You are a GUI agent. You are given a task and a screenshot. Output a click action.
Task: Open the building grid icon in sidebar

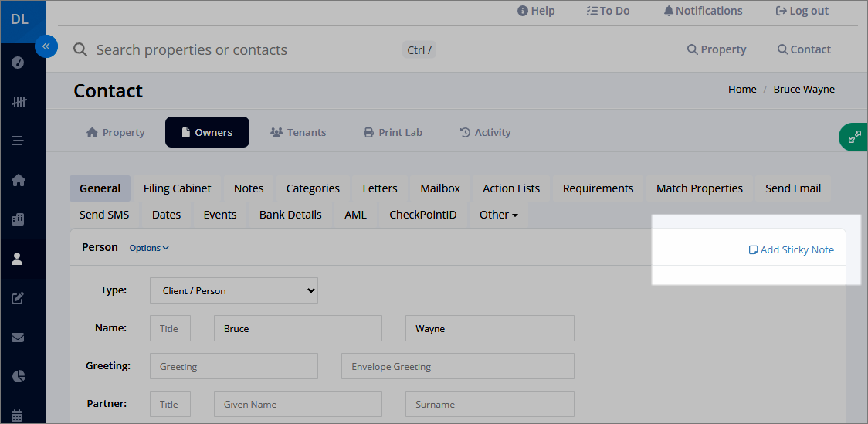click(18, 219)
